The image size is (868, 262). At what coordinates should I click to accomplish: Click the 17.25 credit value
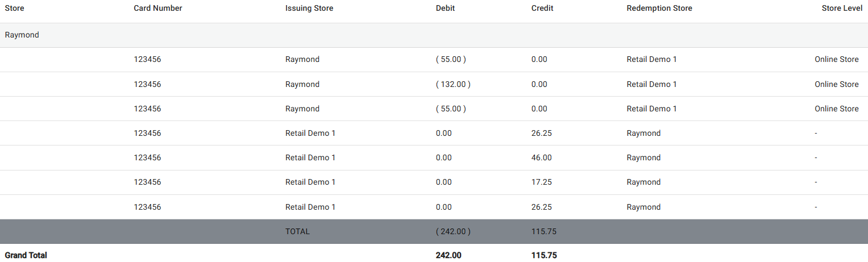coord(541,182)
